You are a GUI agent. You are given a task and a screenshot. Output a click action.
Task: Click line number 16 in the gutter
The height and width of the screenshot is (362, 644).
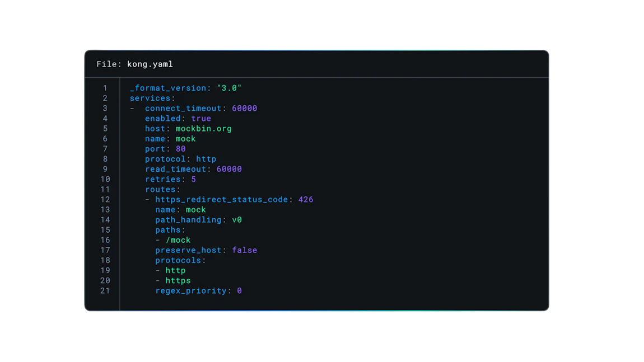(x=105, y=240)
